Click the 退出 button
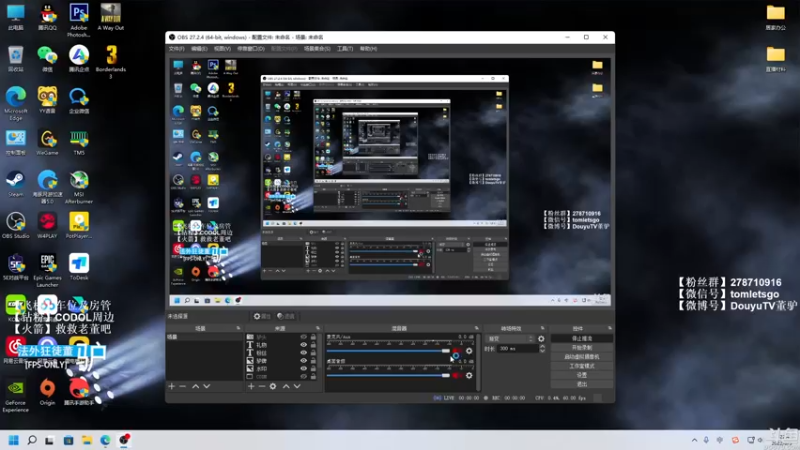 pyautogui.click(x=582, y=384)
